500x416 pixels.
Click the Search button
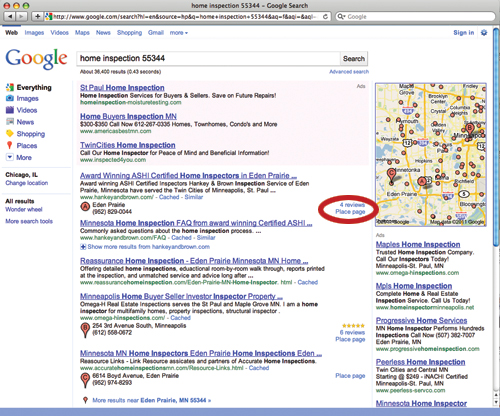(354, 59)
